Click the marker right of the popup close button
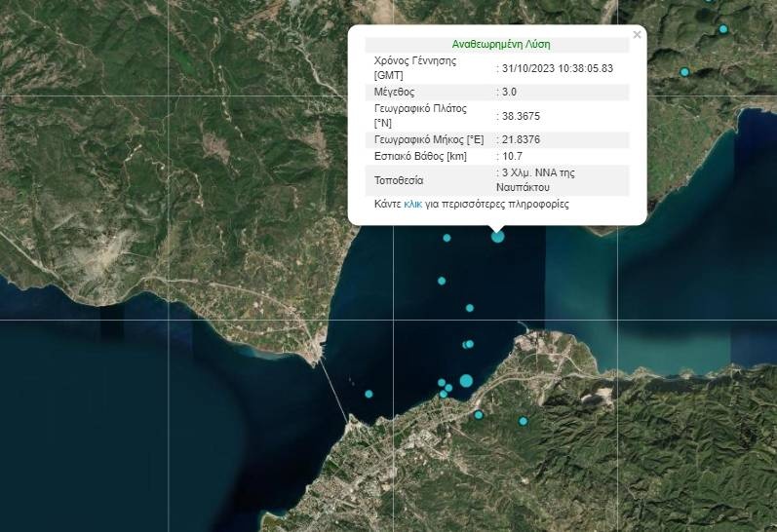 coord(684,72)
